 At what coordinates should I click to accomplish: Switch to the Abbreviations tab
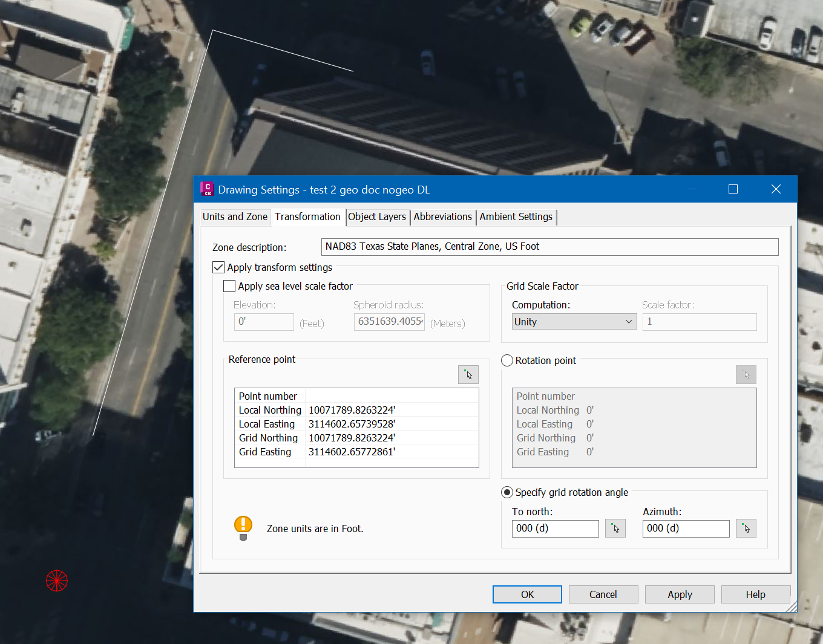tap(443, 216)
